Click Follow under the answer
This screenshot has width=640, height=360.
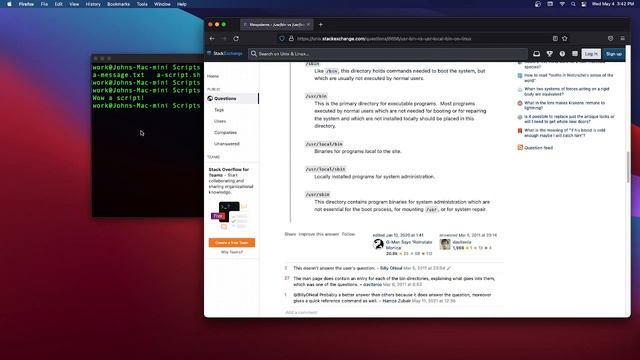pos(348,234)
